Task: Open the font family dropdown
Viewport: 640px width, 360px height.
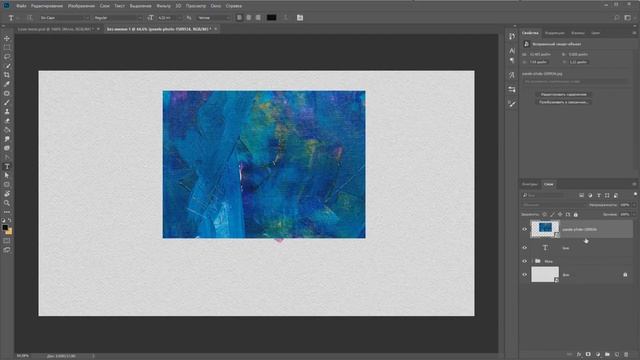Action: coord(64,18)
